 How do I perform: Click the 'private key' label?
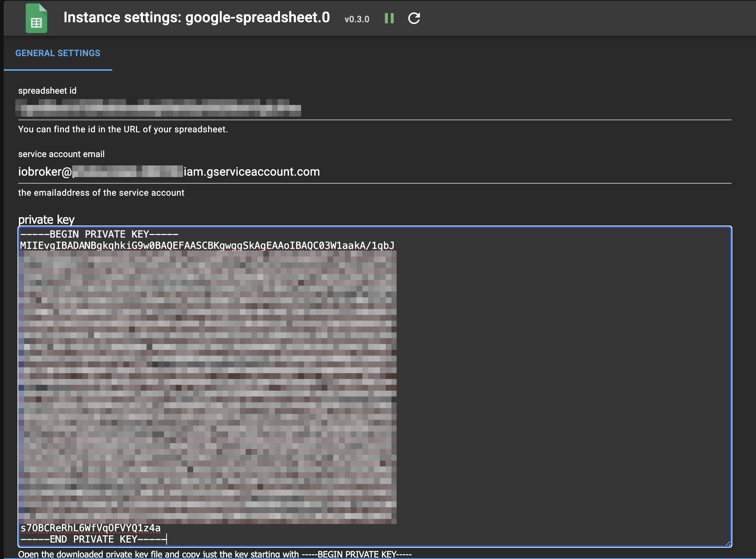tap(46, 219)
